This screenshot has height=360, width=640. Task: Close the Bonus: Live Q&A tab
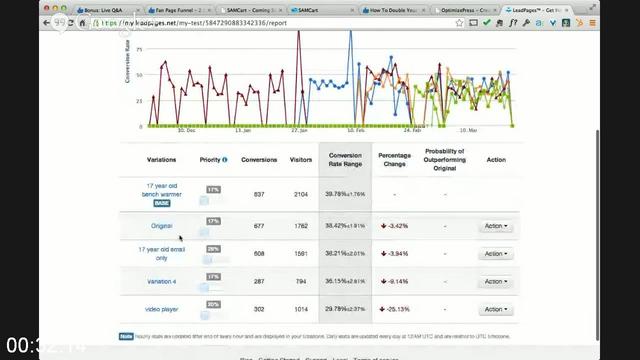click(138, 10)
